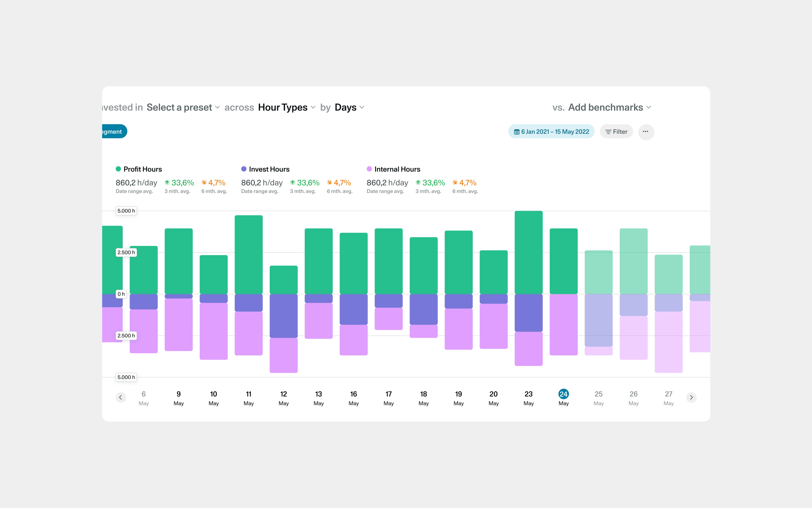Click the calendar icon in date range

coord(517,132)
